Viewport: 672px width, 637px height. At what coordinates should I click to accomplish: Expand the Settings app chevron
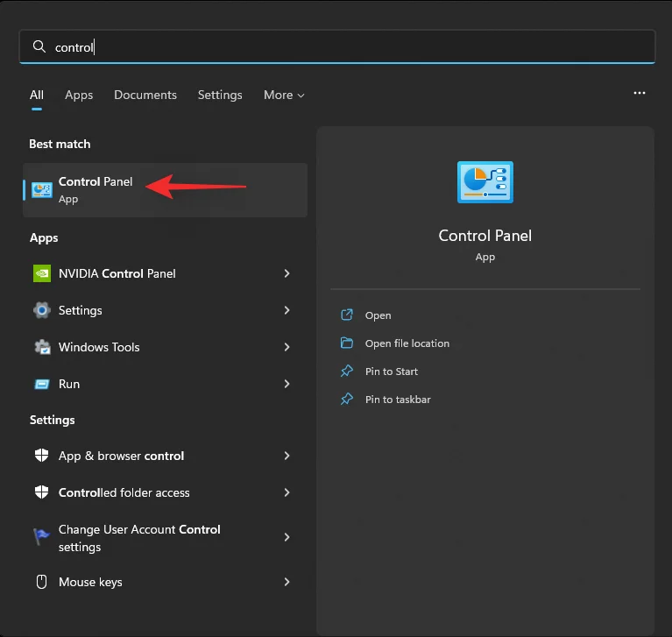(x=286, y=310)
